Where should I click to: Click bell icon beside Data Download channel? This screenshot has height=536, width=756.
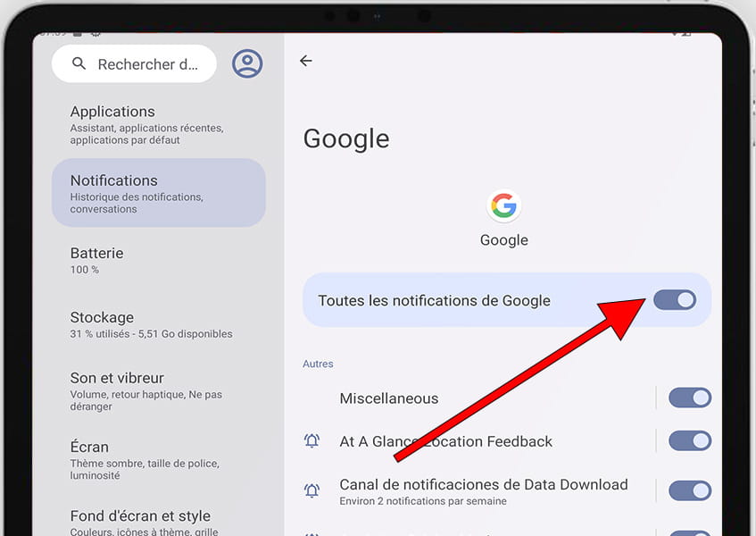tap(312, 490)
